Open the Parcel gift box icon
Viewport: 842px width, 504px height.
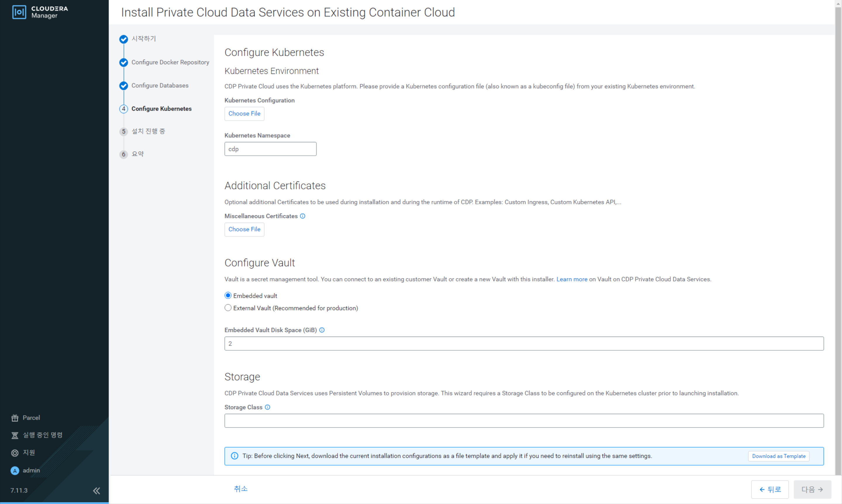[15, 418]
